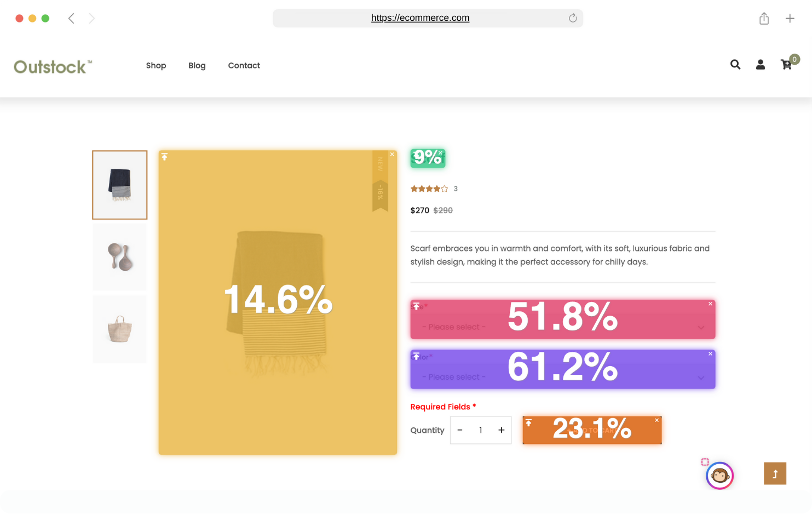
Task: Open the Shop menu
Action: [x=156, y=65]
